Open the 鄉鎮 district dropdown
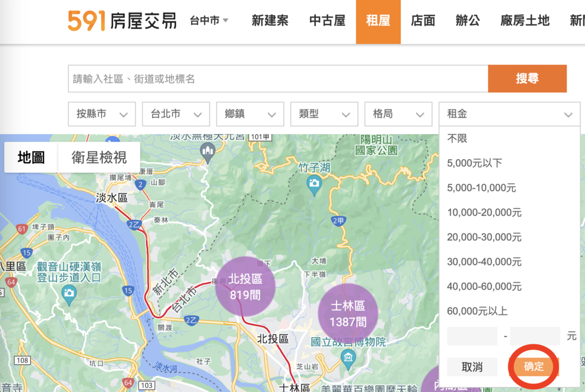Image resolution: width=585 pixels, height=392 pixels. click(x=250, y=114)
